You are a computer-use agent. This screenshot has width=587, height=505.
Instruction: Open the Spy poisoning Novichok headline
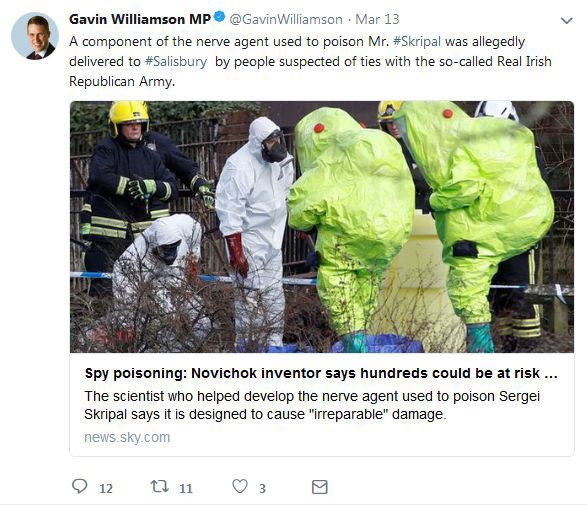[x=321, y=373]
